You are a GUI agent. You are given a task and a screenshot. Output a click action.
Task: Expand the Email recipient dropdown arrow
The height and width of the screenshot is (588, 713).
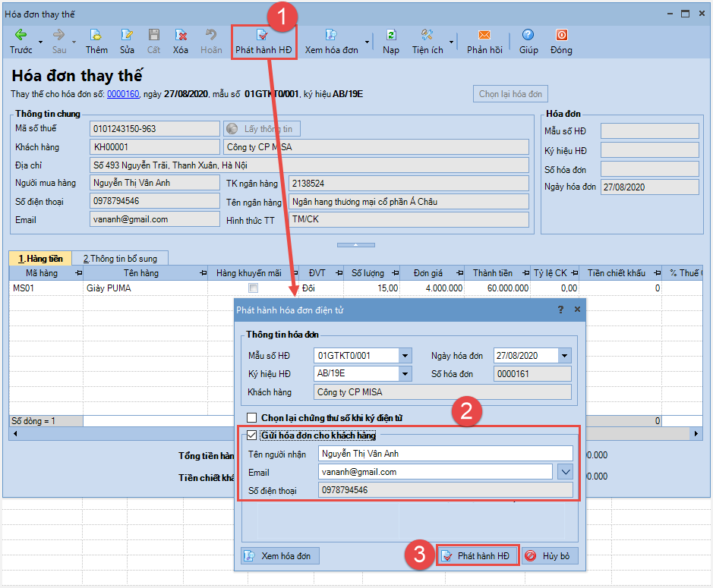point(565,472)
